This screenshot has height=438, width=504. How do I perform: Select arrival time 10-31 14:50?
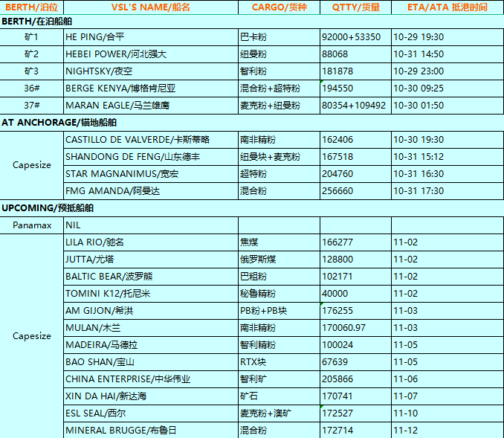448,54
